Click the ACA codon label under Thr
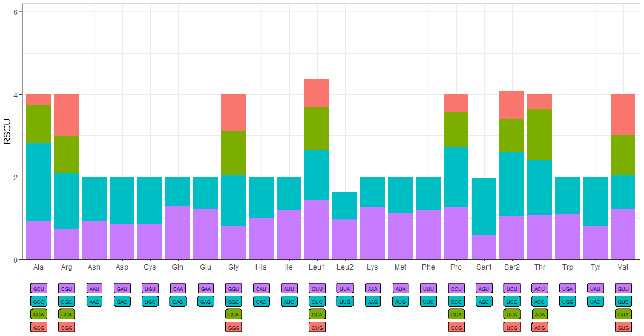Screen dimensions: 644x336 pos(540,314)
